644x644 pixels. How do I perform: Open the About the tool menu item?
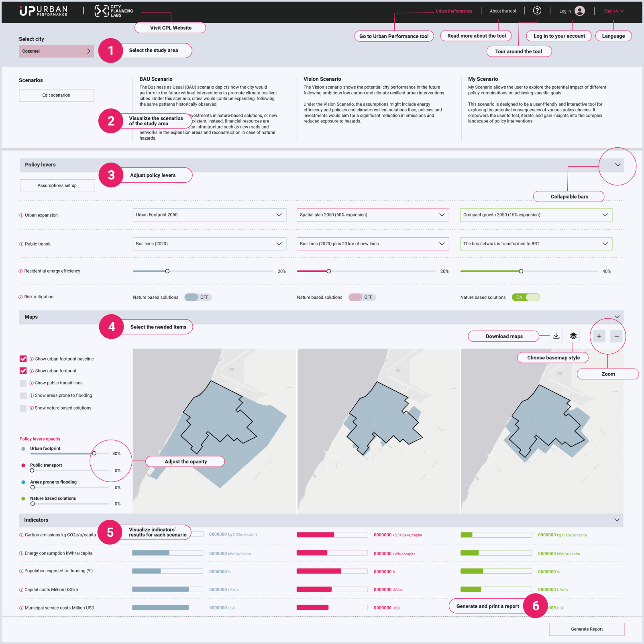pos(503,11)
